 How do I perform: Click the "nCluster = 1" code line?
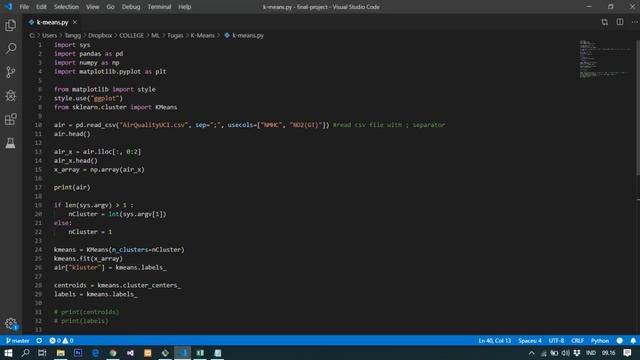click(x=90, y=232)
